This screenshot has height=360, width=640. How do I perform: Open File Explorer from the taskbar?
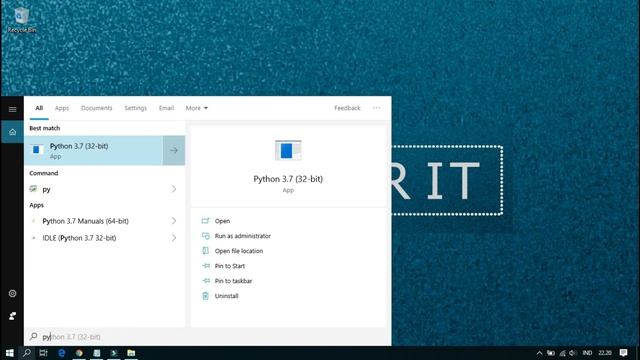click(x=131, y=353)
